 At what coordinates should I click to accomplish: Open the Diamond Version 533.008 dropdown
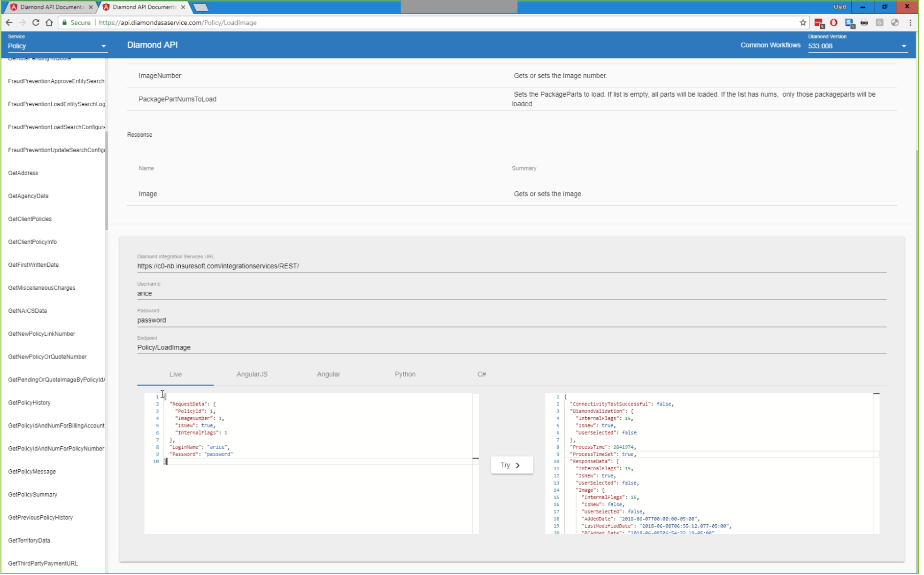[x=856, y=46]
